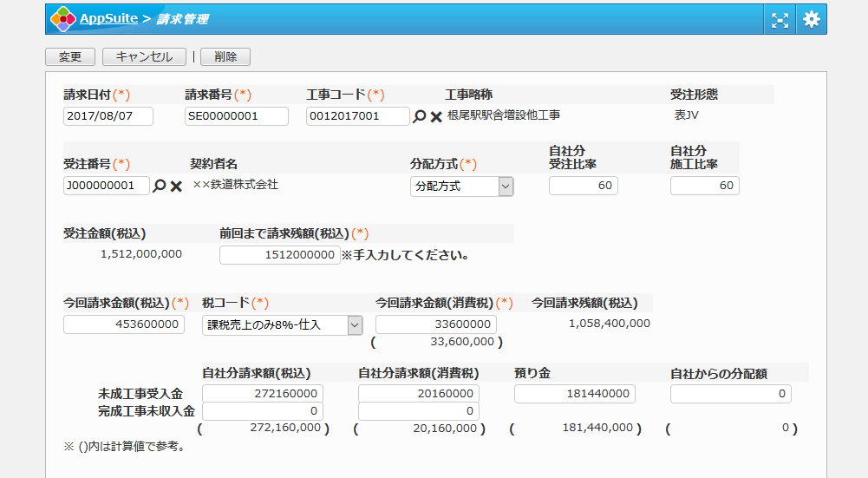Image resolution: width=868 pixels, height=478 pixels.
Task: Click the 削除 button
Action: pos(225,56)
